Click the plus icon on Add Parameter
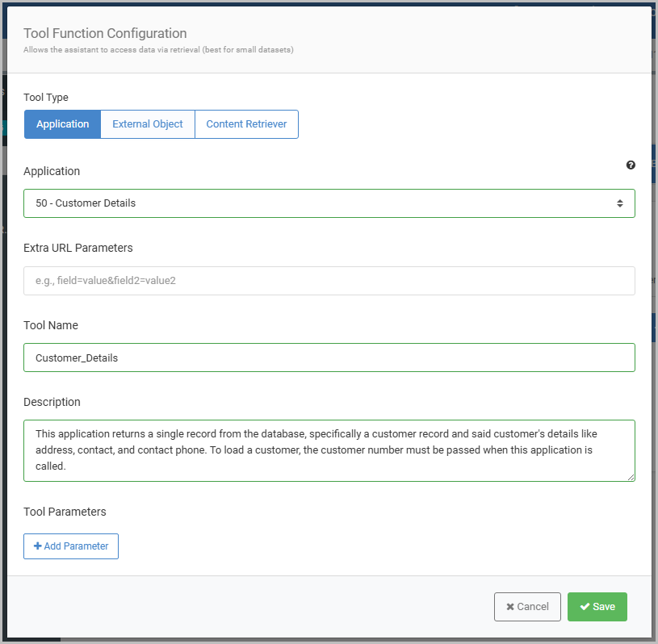Image resolution: width=658 pixels, height=644 pixels. [37, 546]
